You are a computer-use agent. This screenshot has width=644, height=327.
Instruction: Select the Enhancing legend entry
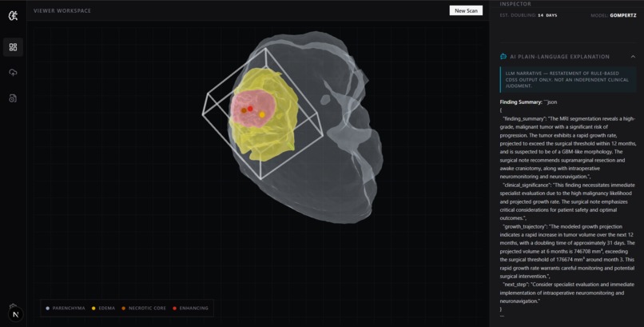(191, 308)
